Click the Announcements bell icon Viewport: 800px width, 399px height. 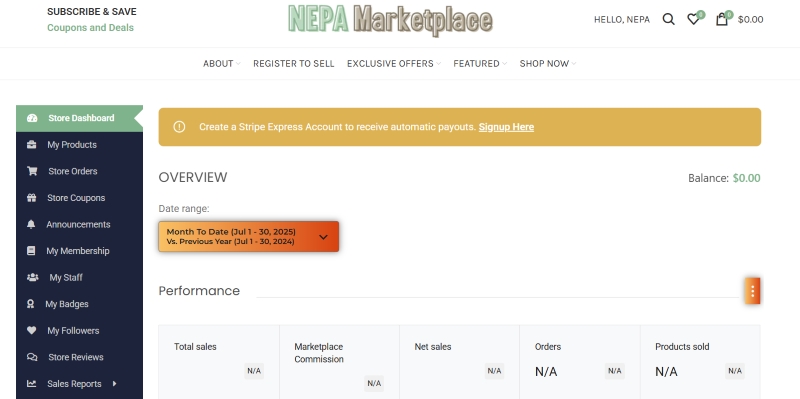click(x=31, y=225)
